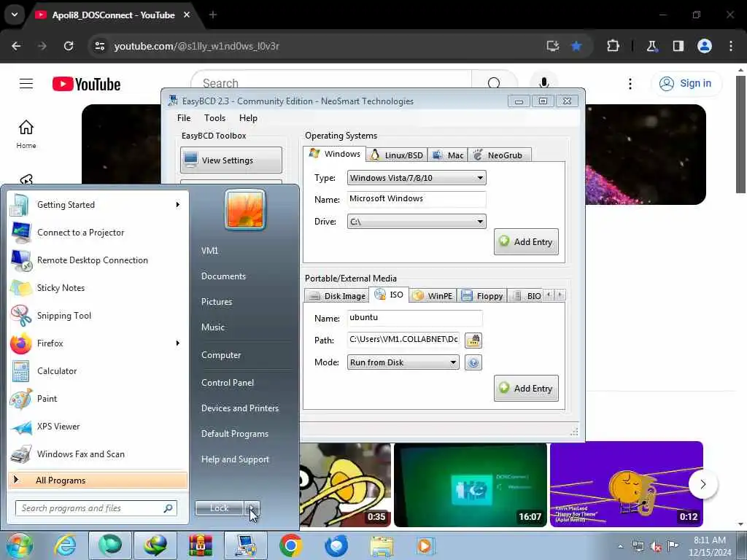Open WinRAR from the taskbar

pos(200,545)
